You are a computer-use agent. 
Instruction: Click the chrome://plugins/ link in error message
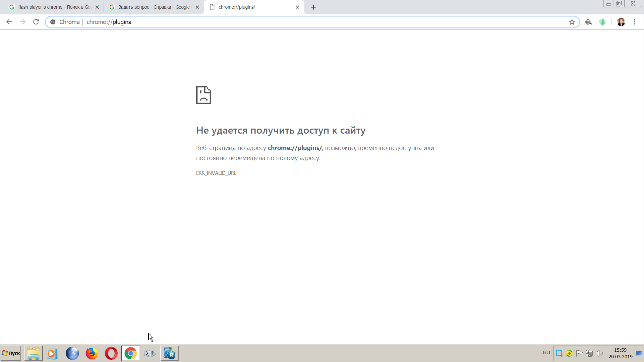295,148
